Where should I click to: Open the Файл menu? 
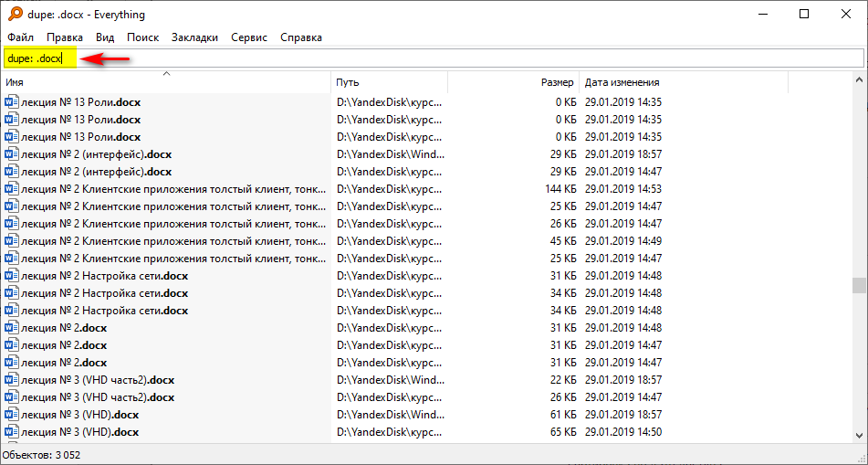click(x=20, y=37)
